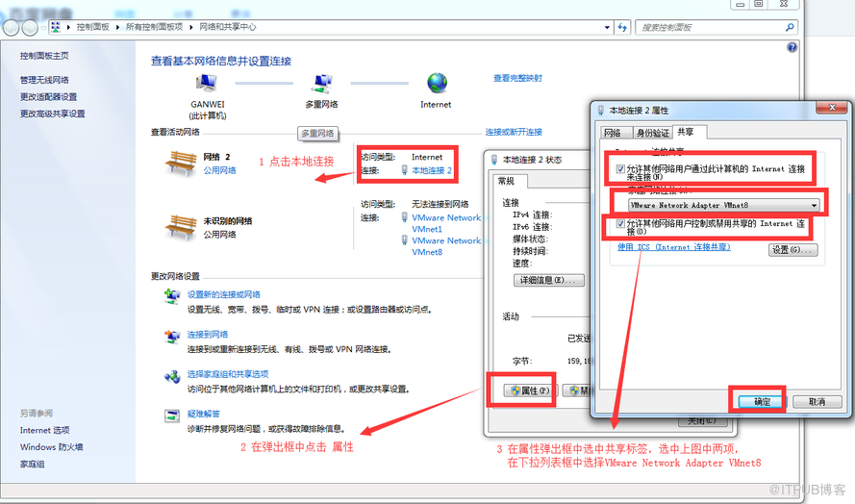Viewport: 855px width, 504px height.
Task: Click the 设置(G)... button
Action: [792, 250]
